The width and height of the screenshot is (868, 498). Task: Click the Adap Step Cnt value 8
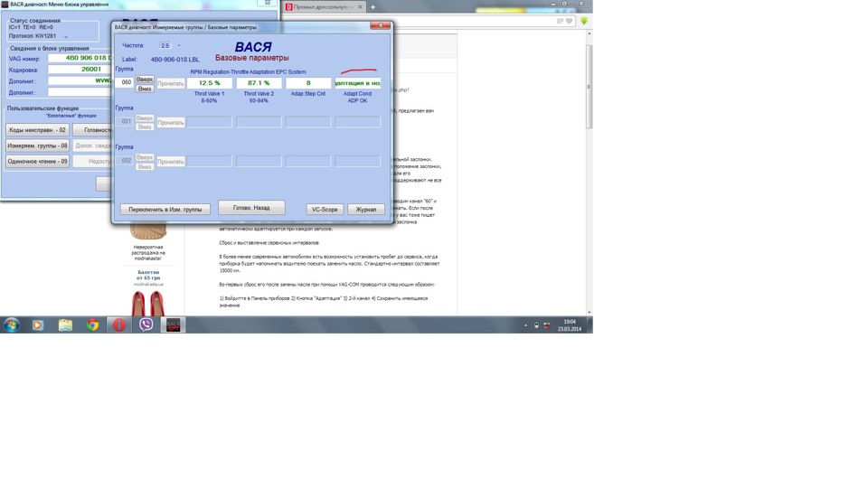click(x=308, y=83)
